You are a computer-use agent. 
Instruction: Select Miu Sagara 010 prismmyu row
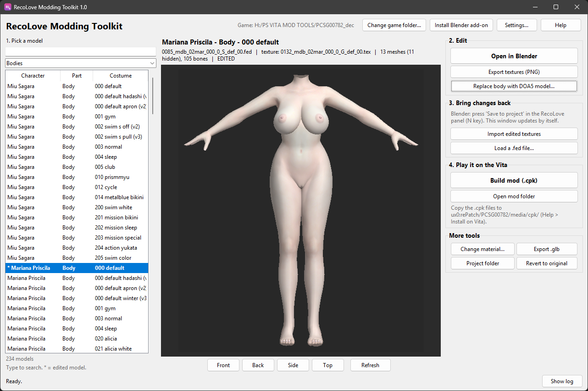tap(77, 177)
